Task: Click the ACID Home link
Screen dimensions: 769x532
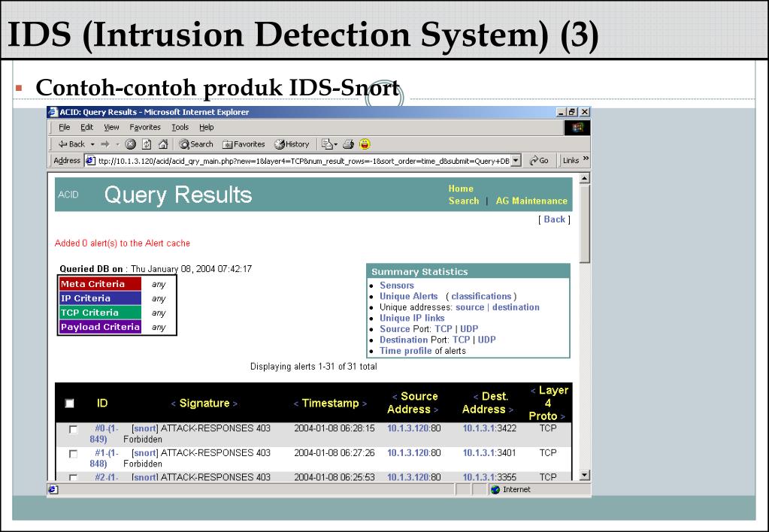Action: (x=461, y=189)
